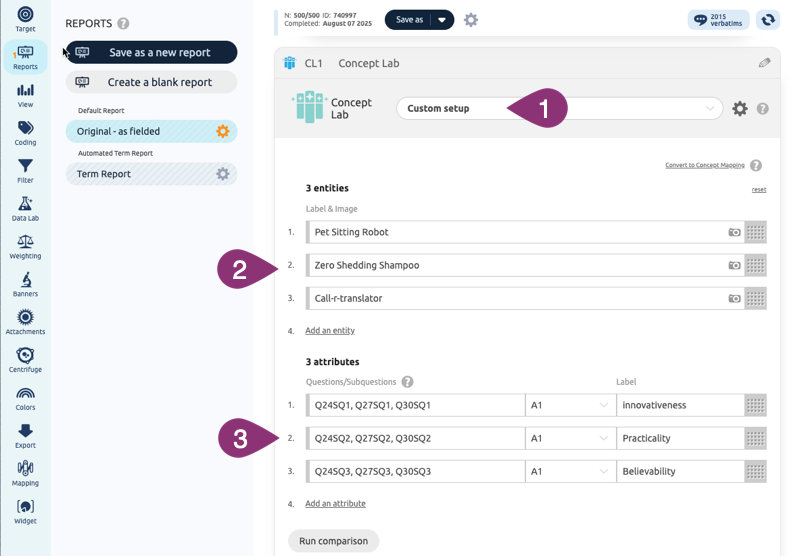Click the pencil edit icon for CL1
800x556 pixels.
pos(764,63)
